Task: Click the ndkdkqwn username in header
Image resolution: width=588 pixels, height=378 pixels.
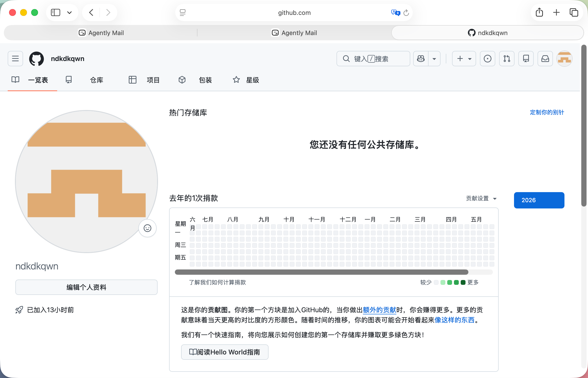Action: point(67,59)
